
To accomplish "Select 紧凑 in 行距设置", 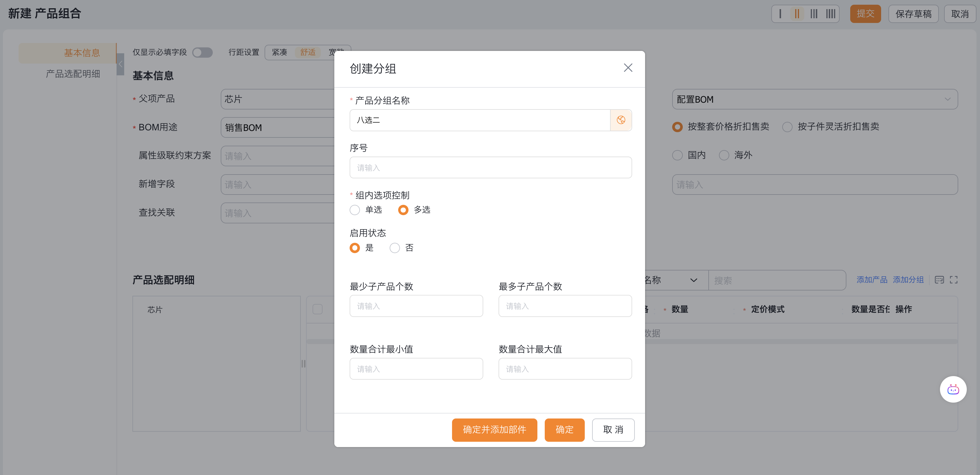I will (x=279, y=52).
